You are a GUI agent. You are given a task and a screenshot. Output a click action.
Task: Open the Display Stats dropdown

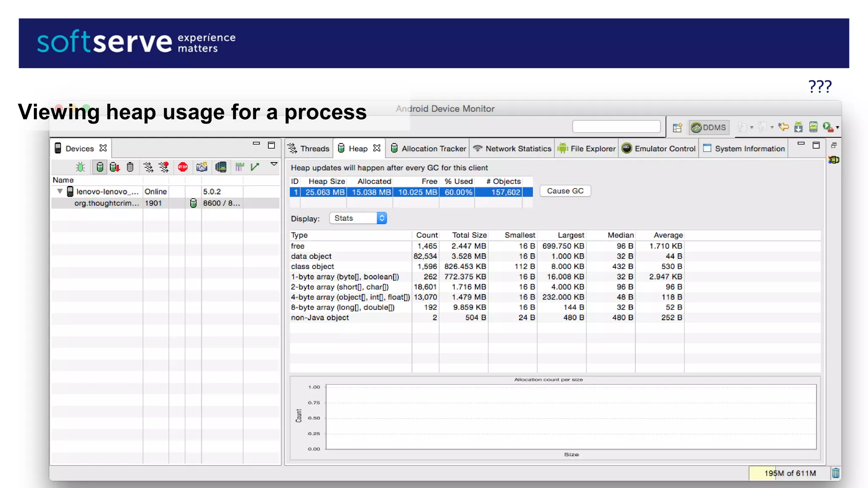(358, 218)
